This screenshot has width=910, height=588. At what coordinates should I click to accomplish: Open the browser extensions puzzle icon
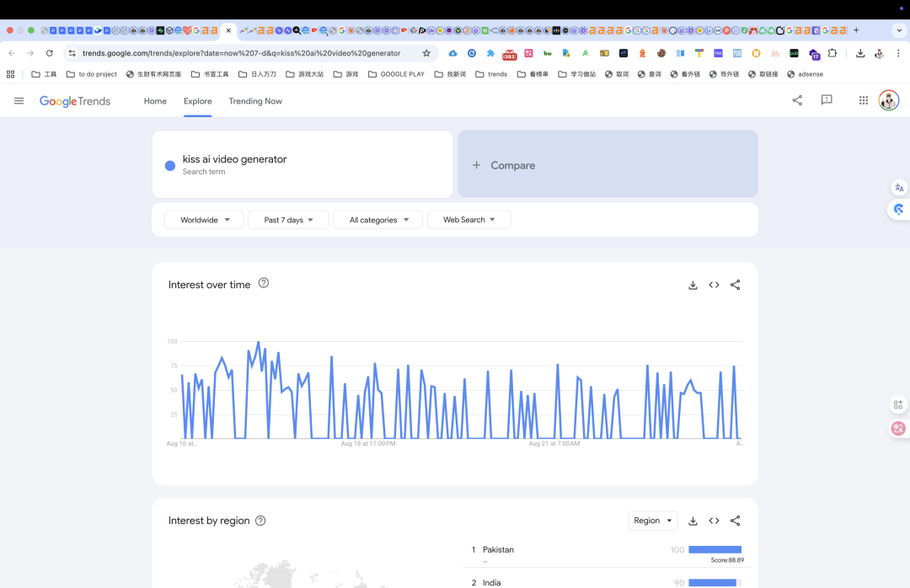832,53
